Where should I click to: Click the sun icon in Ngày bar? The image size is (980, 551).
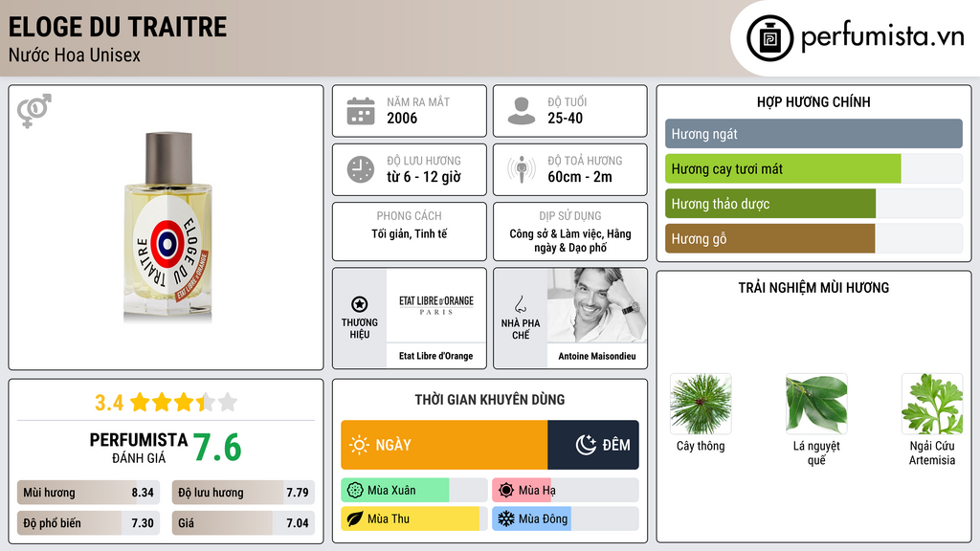[360, 445]
